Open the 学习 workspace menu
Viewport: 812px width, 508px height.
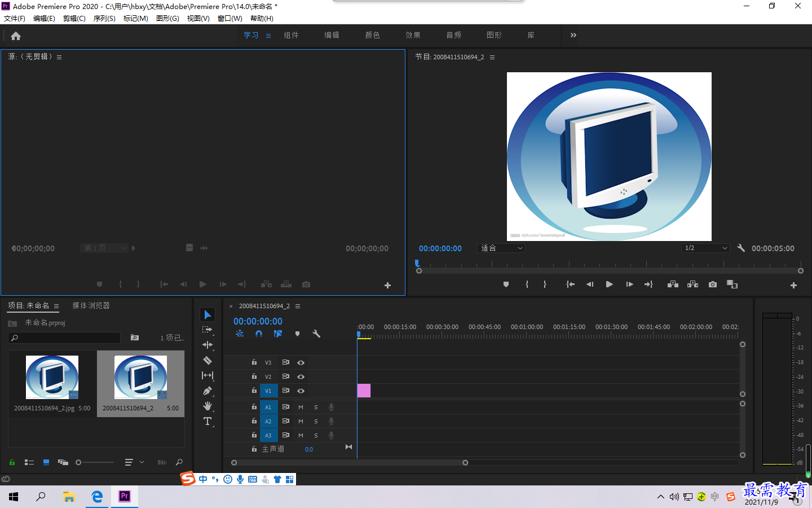coord(268,36)
